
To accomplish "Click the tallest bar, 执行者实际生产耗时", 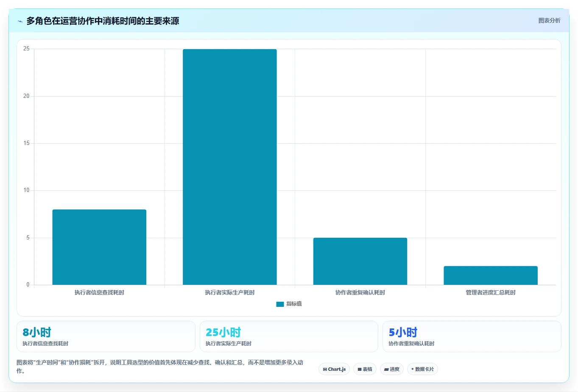I will (x=230, y=167).
